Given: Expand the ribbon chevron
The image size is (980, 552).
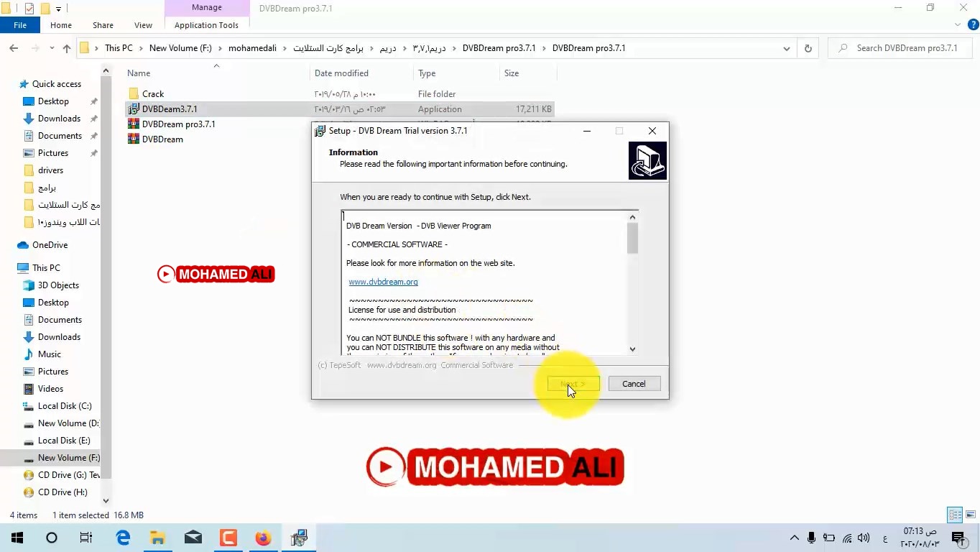Looking at the screenshot, I should pos(957,24).
